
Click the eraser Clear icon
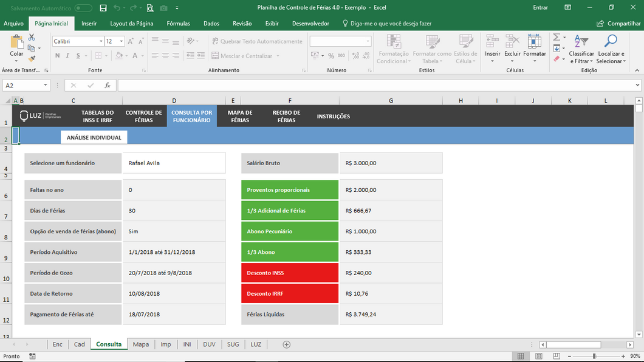(557, 59)
